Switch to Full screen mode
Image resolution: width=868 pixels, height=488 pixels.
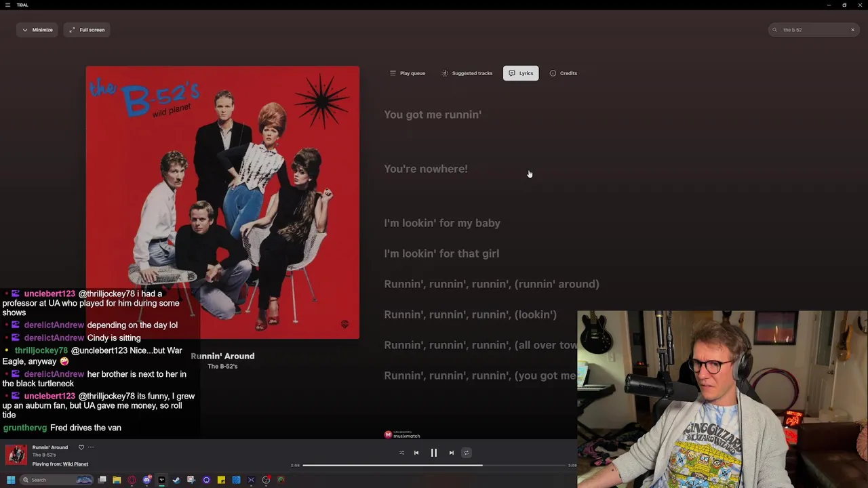[x=87, y=30]
